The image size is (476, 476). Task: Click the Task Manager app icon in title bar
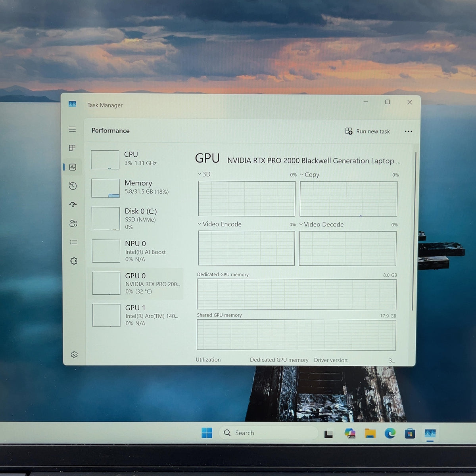click(72, 104)
